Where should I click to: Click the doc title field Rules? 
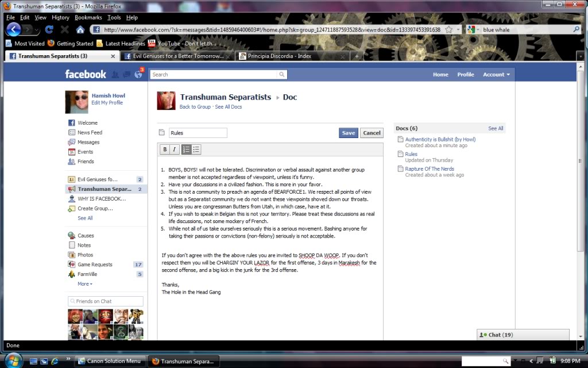(198, 133)
